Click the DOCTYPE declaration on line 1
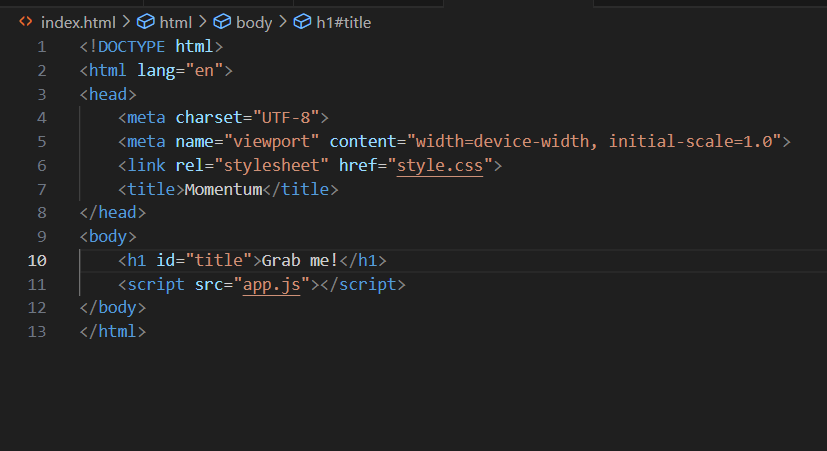This screenshot has width=827, height=451. 151,47
